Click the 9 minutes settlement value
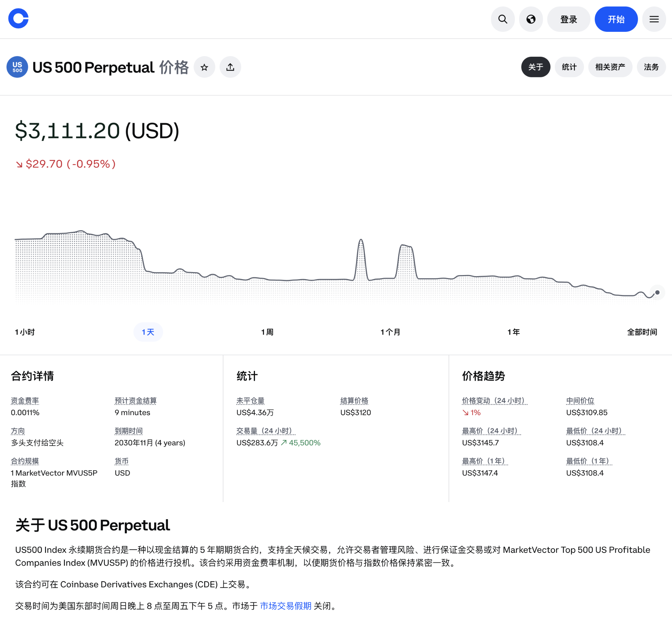The width and height of the screenshot is (672, 625). pyautogui.click(x=133, y=413)
